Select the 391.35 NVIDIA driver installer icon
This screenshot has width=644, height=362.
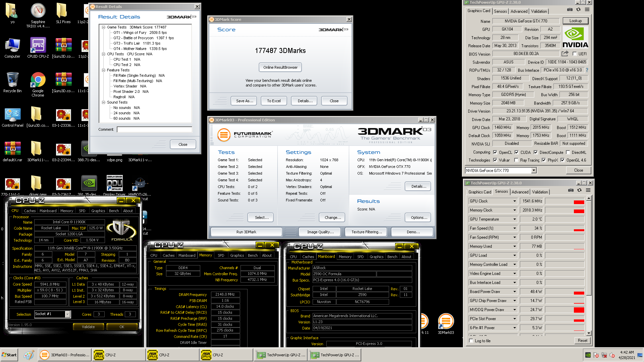point(89,185)
